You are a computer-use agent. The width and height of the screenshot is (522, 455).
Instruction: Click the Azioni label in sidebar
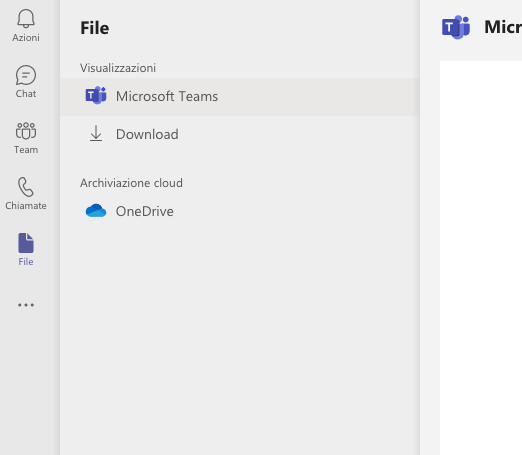tap(26, 38)
